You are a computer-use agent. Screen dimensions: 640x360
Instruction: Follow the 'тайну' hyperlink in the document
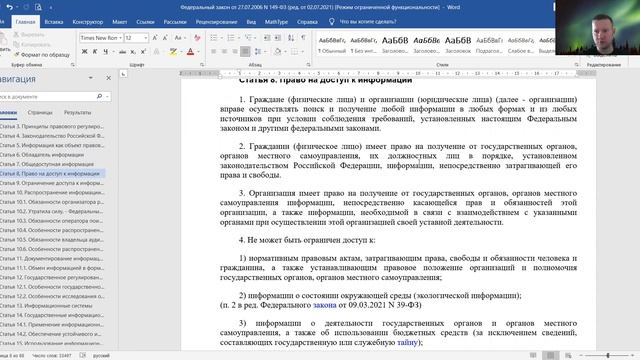407,342
